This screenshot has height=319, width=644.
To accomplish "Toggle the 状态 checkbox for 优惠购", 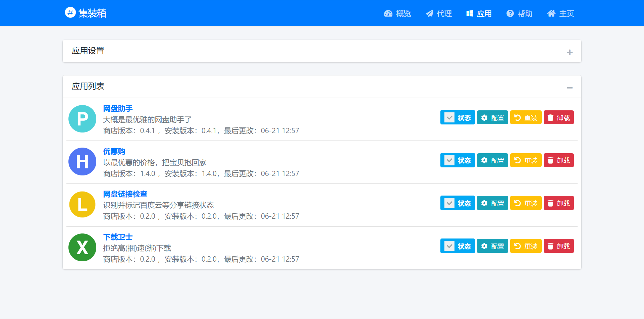I will pos(449,160).
